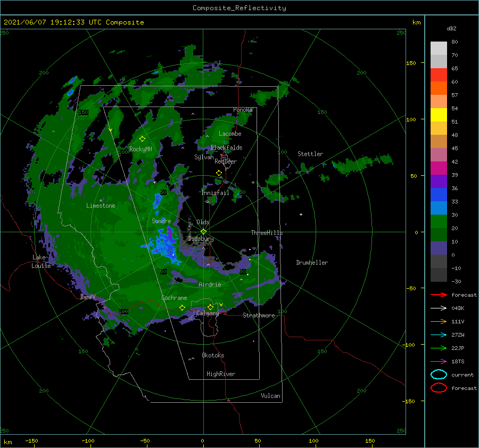Image resolution: width=479 pixels, height=448 pixels.
Task: Click the yellow diamond marker below Cochrane
Action: pyautogui.click(x=183, y=307)
